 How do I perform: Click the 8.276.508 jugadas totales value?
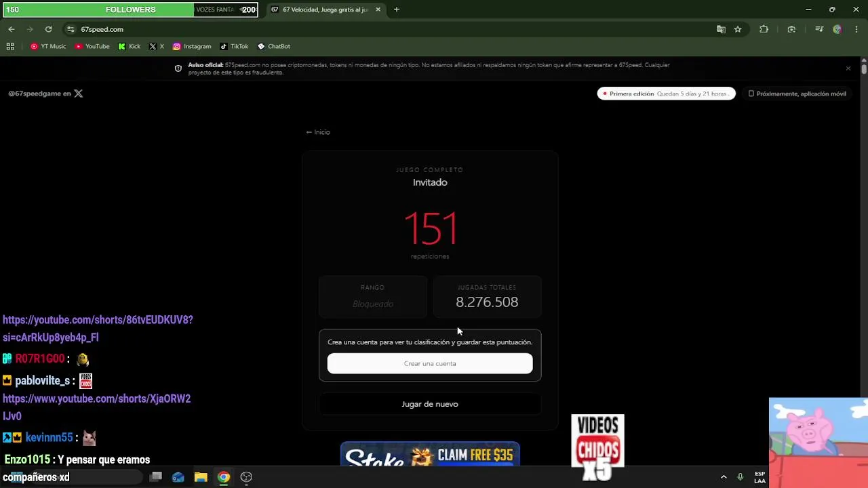[487, 302]
